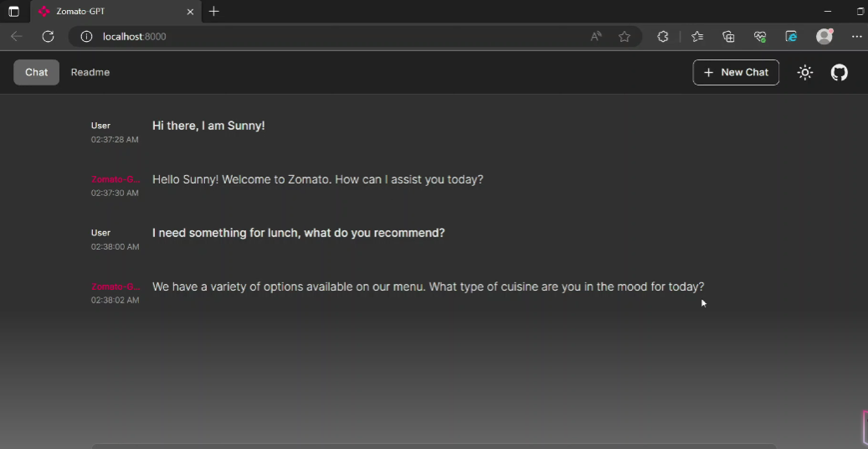868x449 pixels.
Task: Open the Collections icon in toolbar
Action: (728, 37)
